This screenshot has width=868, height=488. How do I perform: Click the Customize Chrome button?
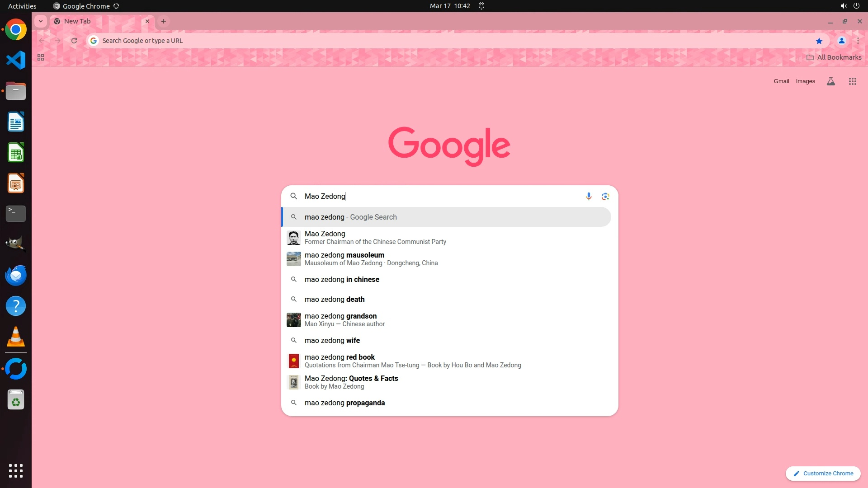click(x=823, y=473)
